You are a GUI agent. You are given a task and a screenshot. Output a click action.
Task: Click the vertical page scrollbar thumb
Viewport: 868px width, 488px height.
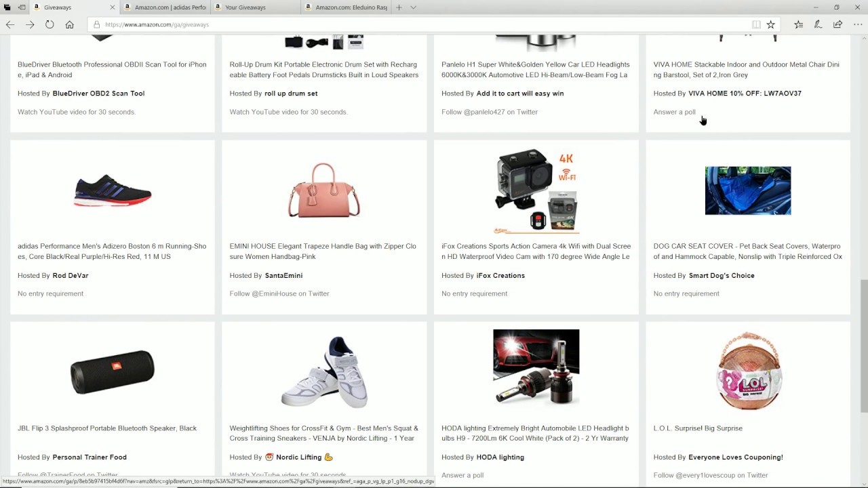click(x=863, y=346)
